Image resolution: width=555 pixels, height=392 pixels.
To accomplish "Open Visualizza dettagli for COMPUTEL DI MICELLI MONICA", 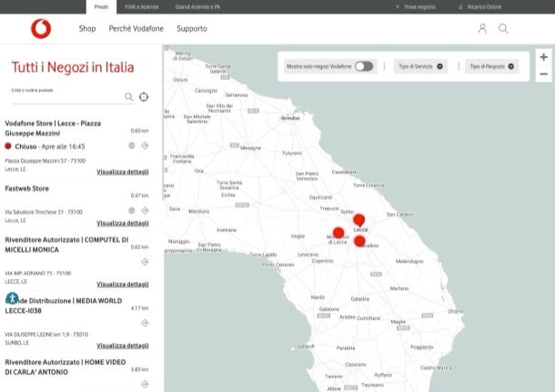I will [x=123, y=284].
